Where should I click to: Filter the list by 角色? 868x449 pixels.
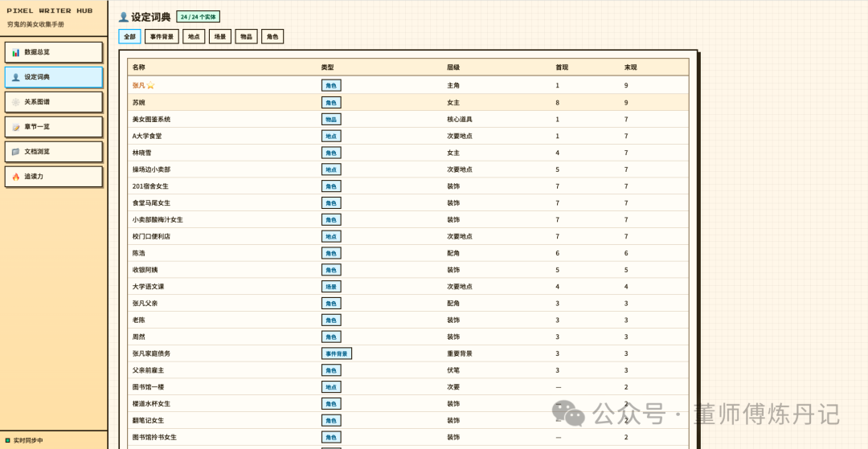(x=272, y=36)
